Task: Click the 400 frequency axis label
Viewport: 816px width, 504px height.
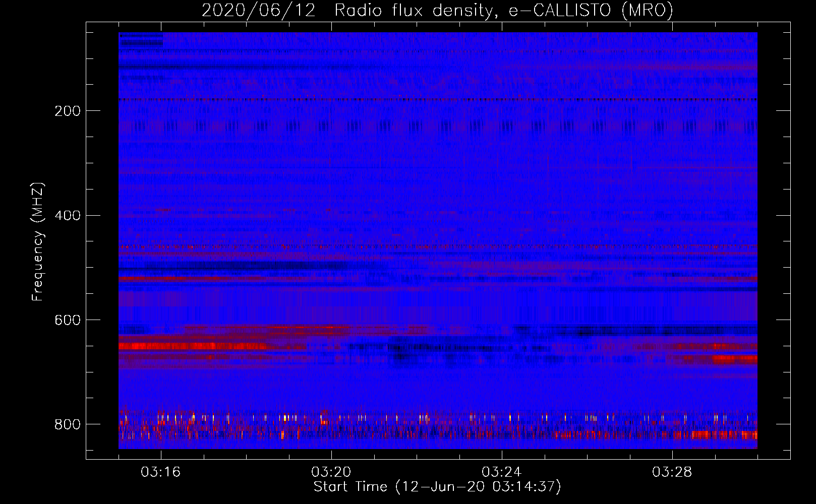Action: tap(68, 215)
